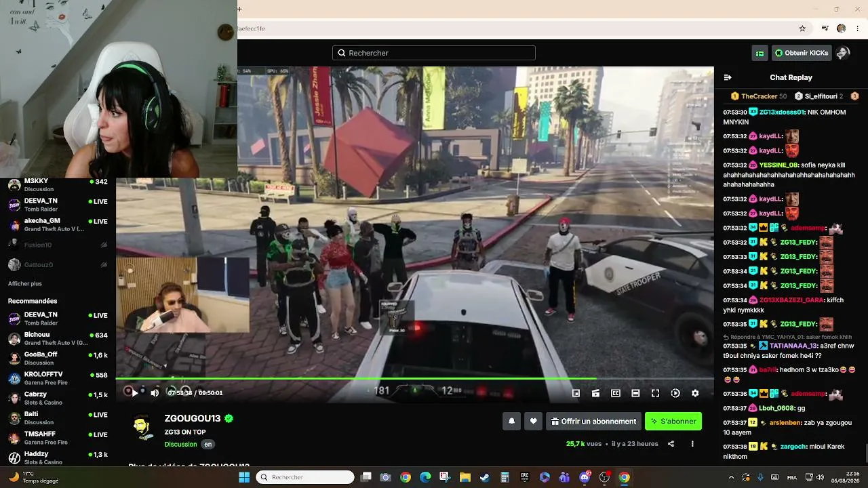Open Si_elfitouri leaderboard entry
The height and width of the screenshot is (488, 868).
pyautogui.click(x=818, y=96)
